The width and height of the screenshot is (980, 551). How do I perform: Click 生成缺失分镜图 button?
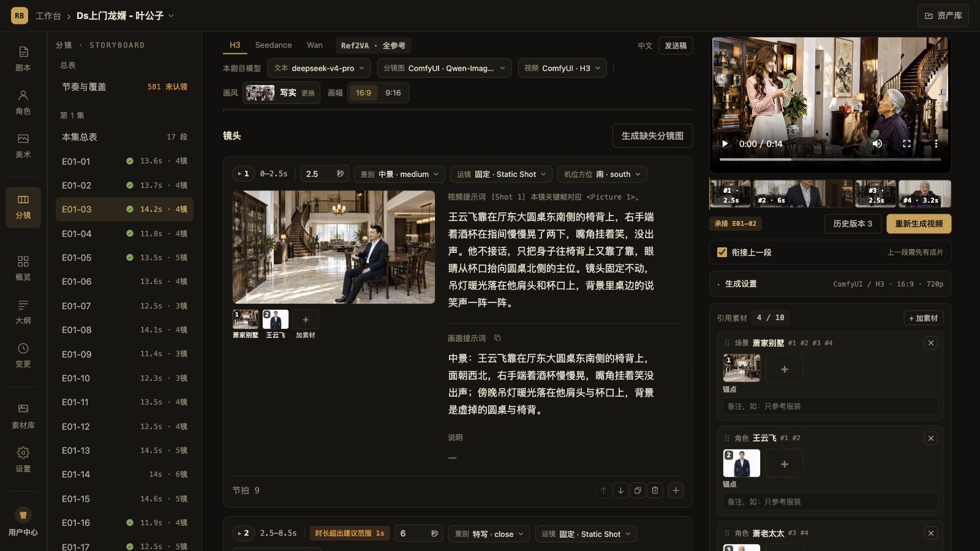click(x=652, y=136)
